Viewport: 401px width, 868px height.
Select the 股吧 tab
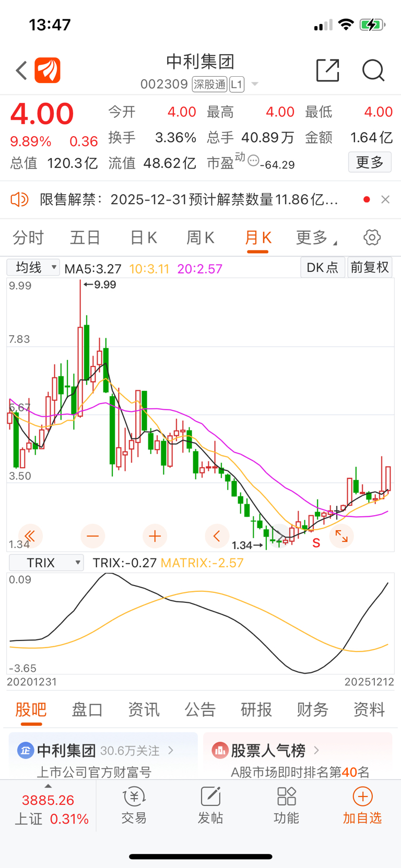click(31, 709)
